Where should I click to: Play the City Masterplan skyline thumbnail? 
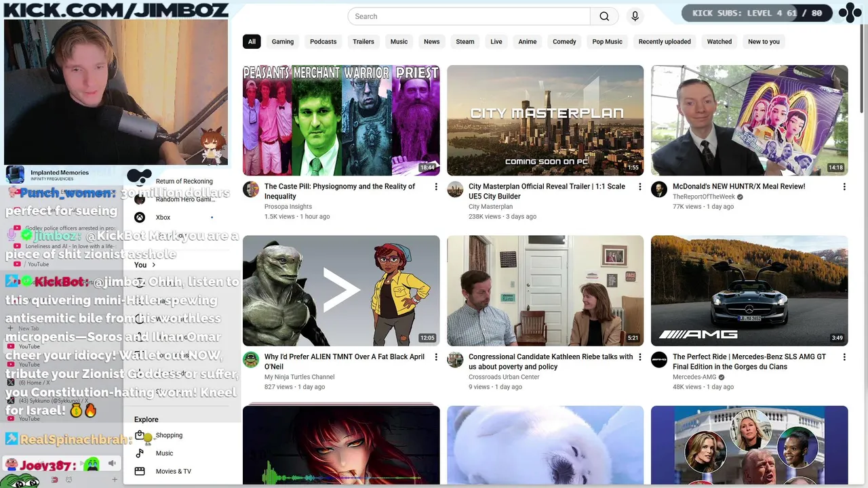[x=545, y=120]
